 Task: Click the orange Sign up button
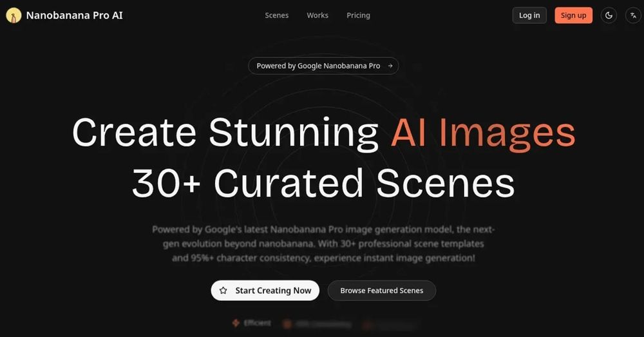pyautogui.click(x=573, y=15)
